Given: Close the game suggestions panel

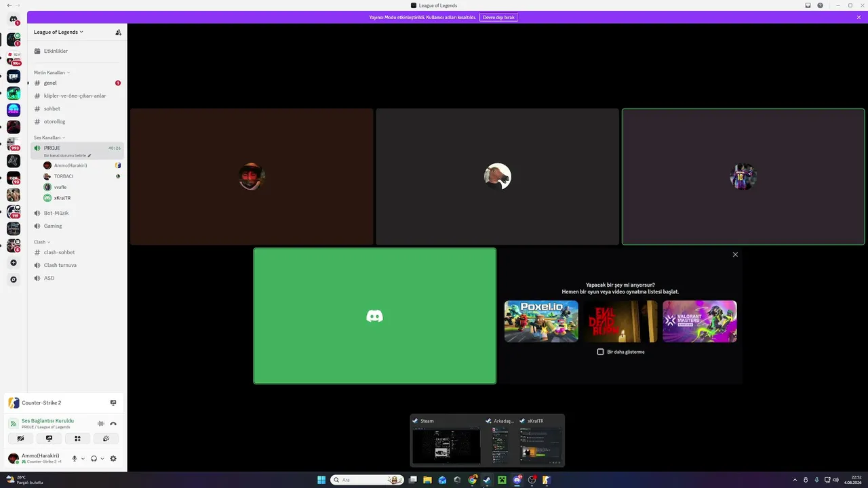Looking at the screenshot, I should coord(735,255).
